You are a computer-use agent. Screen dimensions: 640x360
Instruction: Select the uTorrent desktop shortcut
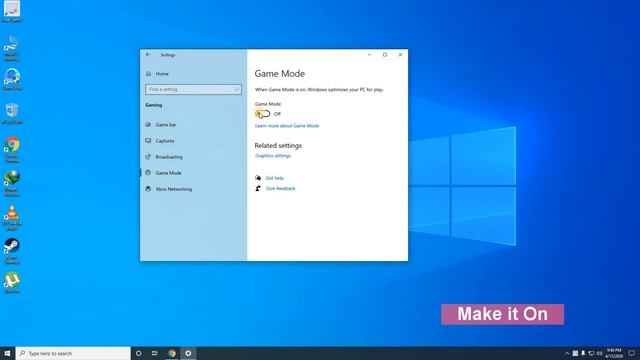pos(12,282)
